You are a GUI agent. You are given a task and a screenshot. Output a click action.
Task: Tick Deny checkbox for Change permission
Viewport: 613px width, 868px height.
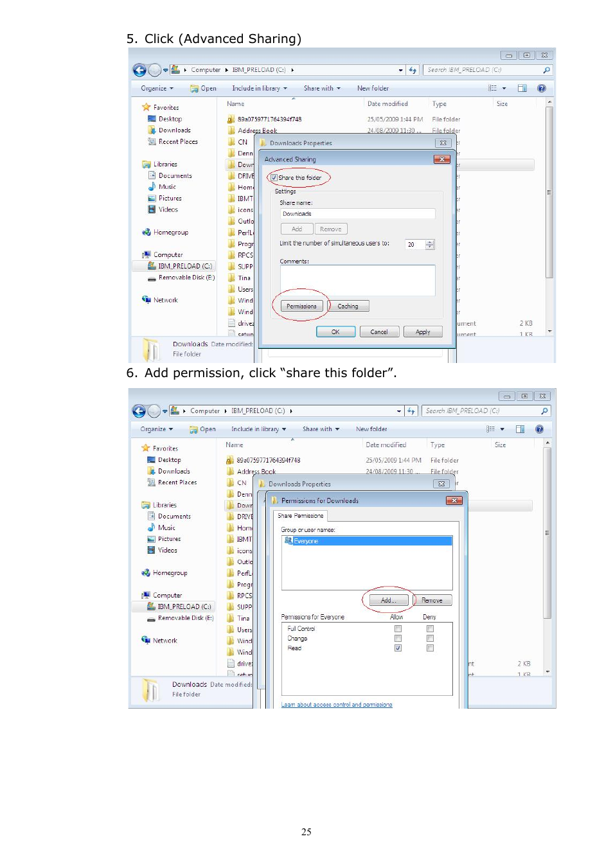[x=430, y=639]
